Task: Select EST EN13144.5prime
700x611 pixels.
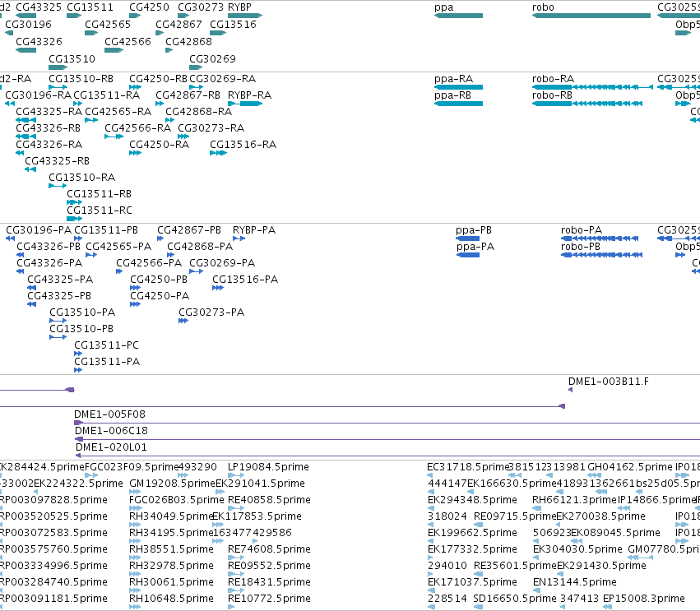Action: click(537, 590)
